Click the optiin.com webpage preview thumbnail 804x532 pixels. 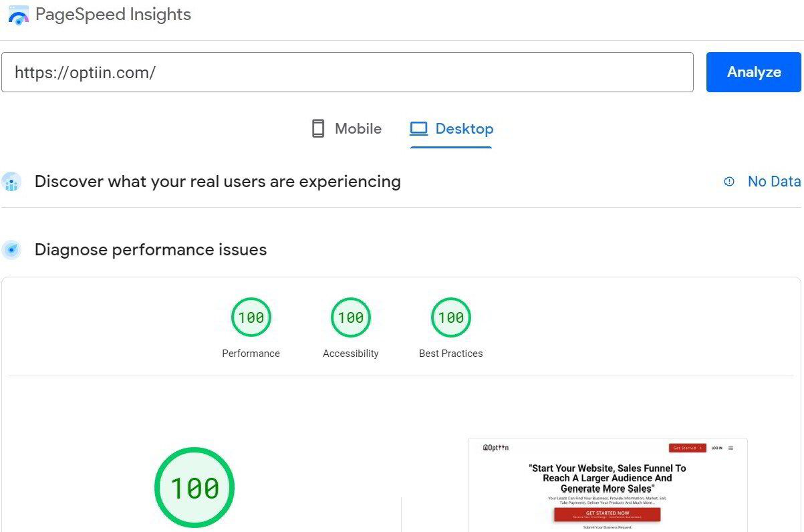608,485
